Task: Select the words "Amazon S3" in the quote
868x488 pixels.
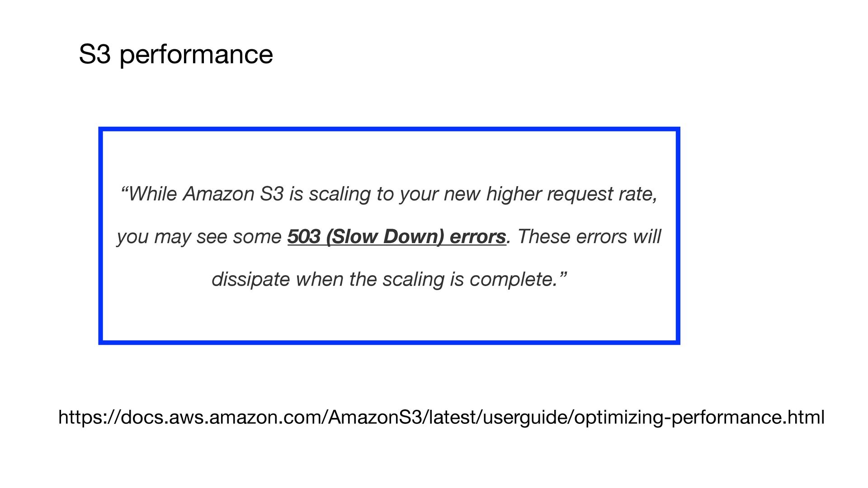Action: tap(233, 194)
